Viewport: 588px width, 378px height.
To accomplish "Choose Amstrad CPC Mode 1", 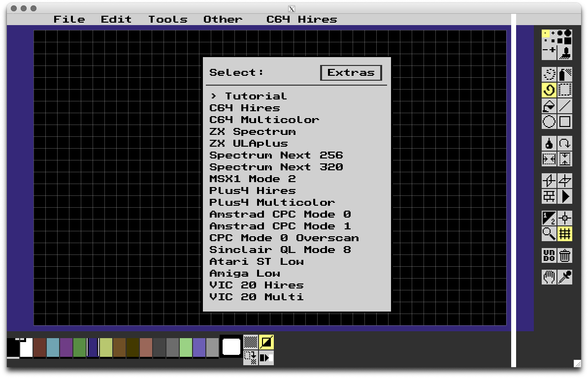I will click(280, 226).
